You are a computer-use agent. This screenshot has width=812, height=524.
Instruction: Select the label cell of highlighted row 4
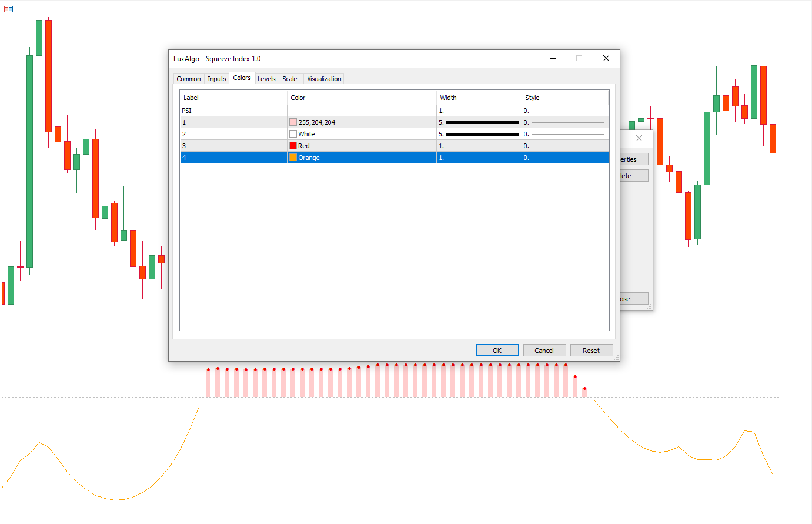[233, 158]
